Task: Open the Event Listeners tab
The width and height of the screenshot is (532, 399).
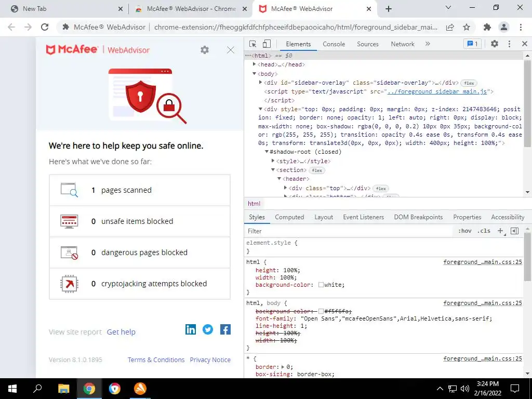Action: [x=363, y=217]
